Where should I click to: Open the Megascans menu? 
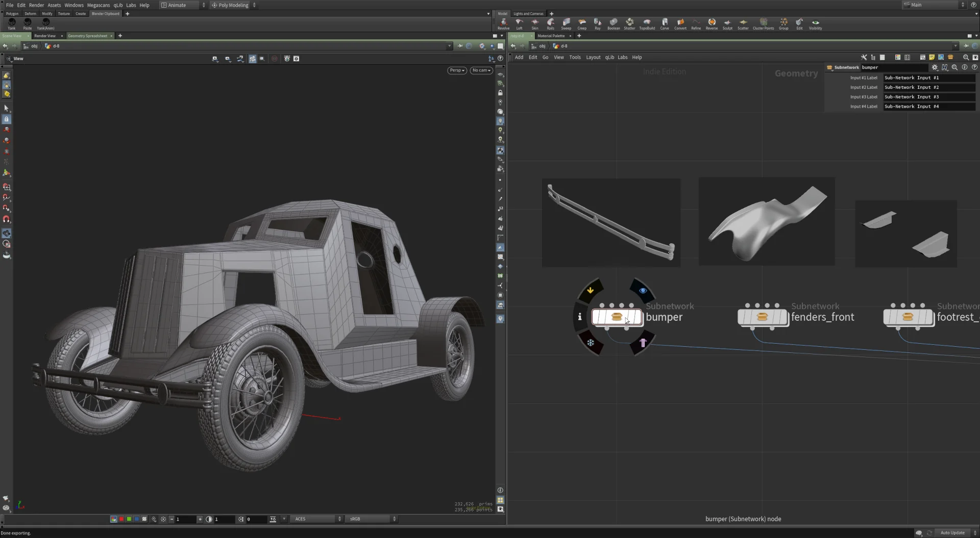99,5
